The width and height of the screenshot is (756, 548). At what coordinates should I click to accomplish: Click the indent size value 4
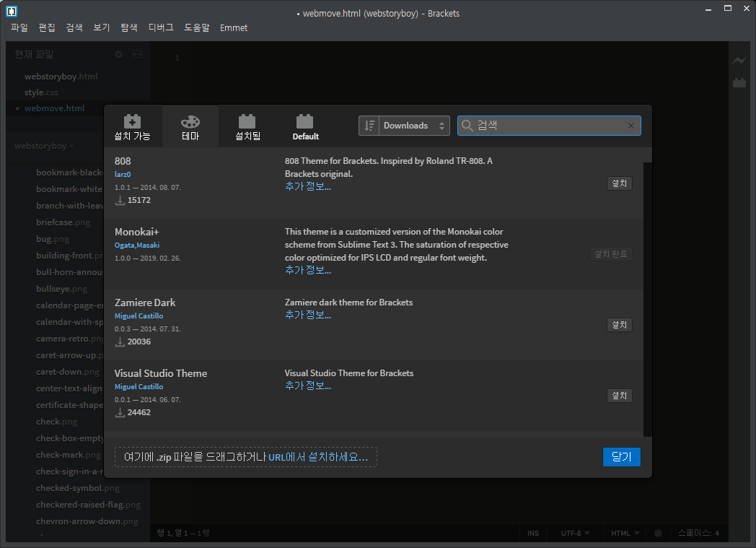tap(717, 533)
